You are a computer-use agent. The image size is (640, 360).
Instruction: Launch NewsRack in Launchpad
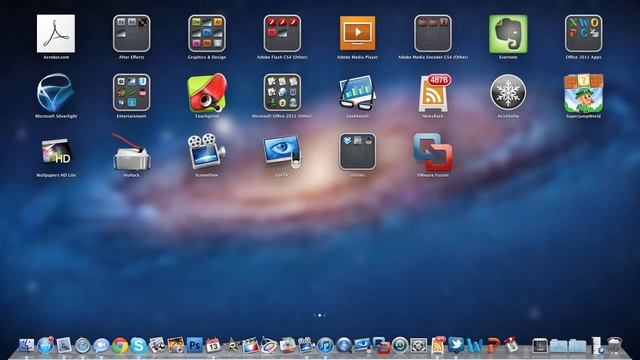[x=433, y=93]
